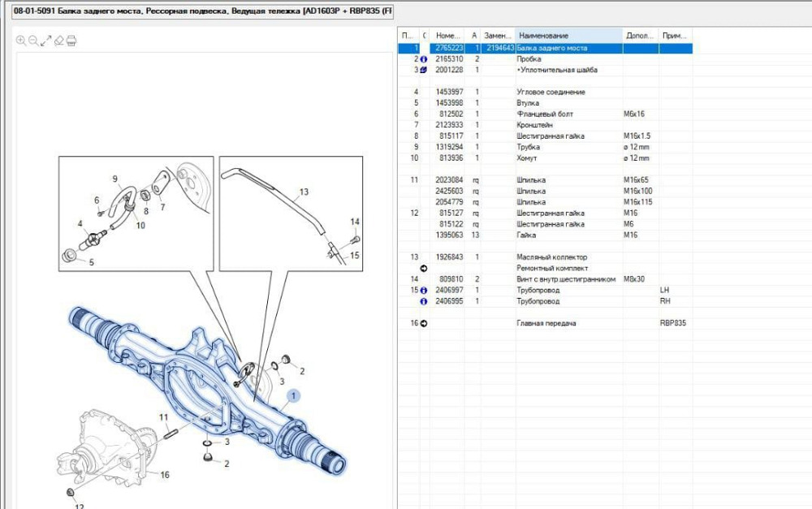Click the blue icon beside part 2001228
Viewport: 812px width, 509px height.
pyautogui.click(x=423, y=71)
